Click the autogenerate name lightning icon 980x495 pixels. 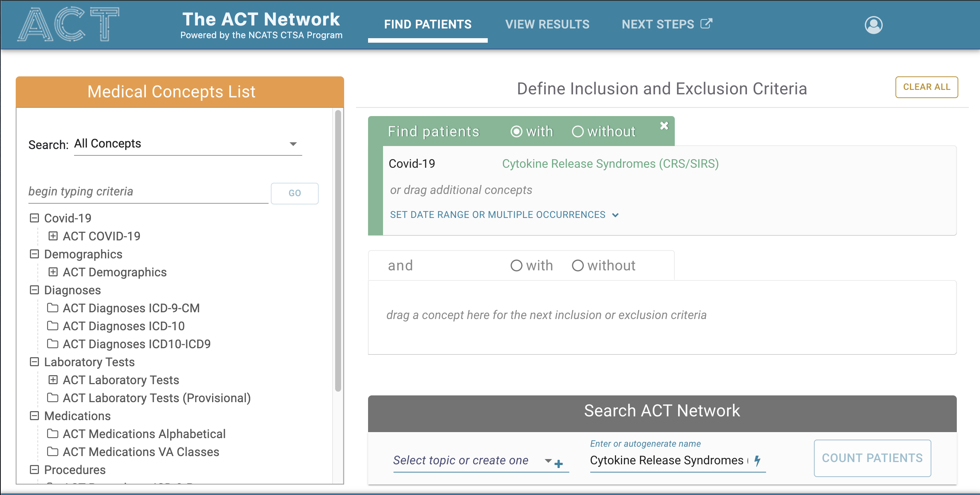point(757,461)
